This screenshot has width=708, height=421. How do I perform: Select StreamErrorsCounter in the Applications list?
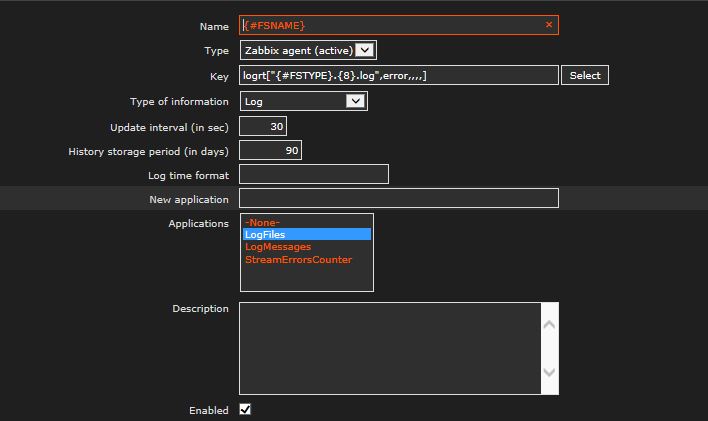pyautogui.click(x=298, y=259)
